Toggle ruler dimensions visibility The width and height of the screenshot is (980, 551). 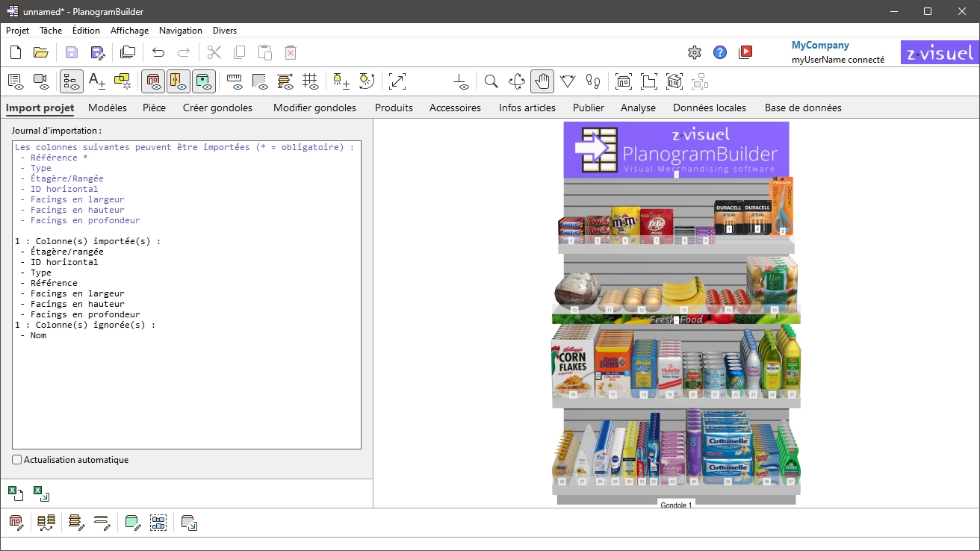(x=235, y=81)
